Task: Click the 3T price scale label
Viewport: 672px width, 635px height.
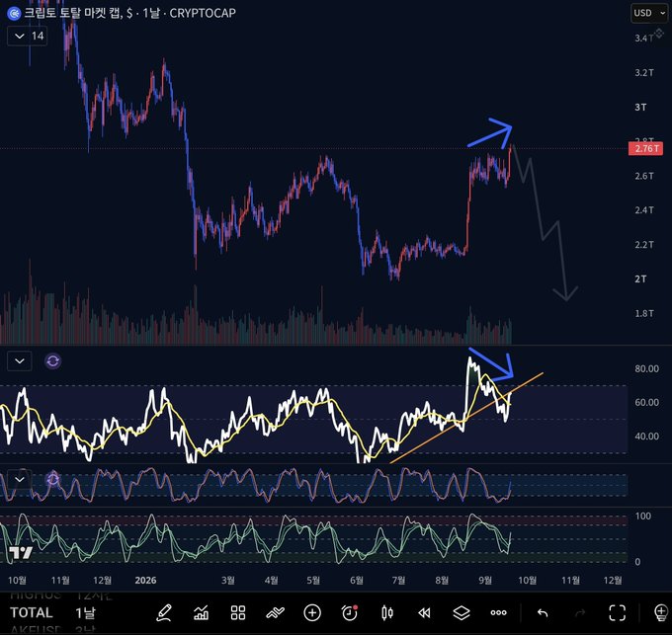Action: click(640, 107)
